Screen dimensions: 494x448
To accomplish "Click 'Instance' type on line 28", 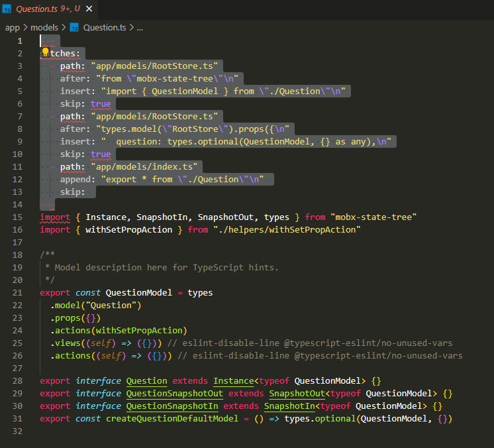I will tap(234, 381).
